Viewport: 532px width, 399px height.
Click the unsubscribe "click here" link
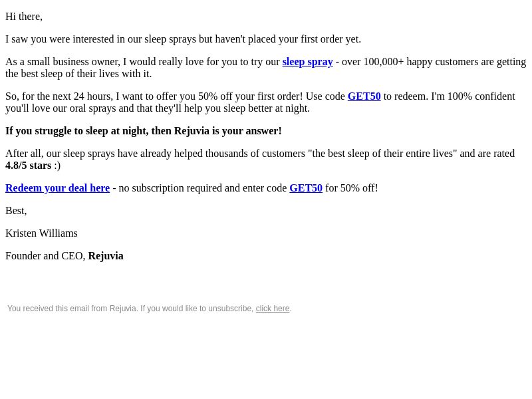pos(273,309)
